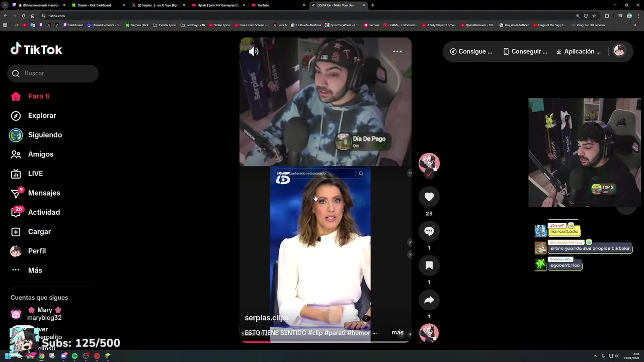Viewport: 644px width, 362px height.
Task: Mute the TikTok video with speaker icon
Action: (254, 51)
